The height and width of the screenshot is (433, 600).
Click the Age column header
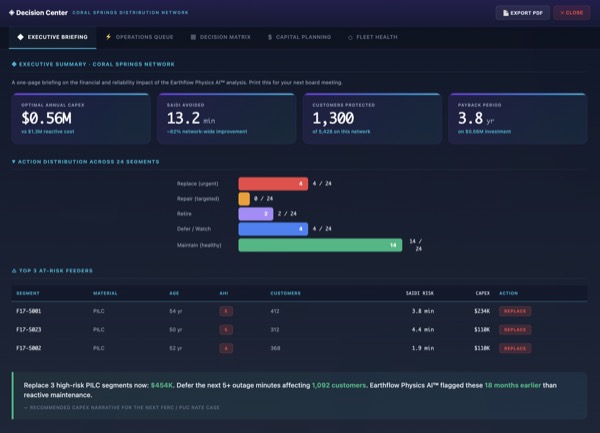[x=174, y=293]
